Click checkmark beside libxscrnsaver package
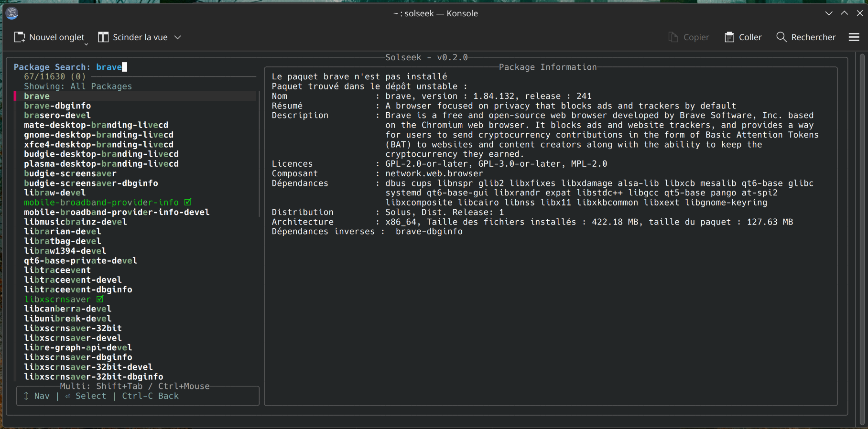Viewport: 868px width, 429px height. point(100,300)
